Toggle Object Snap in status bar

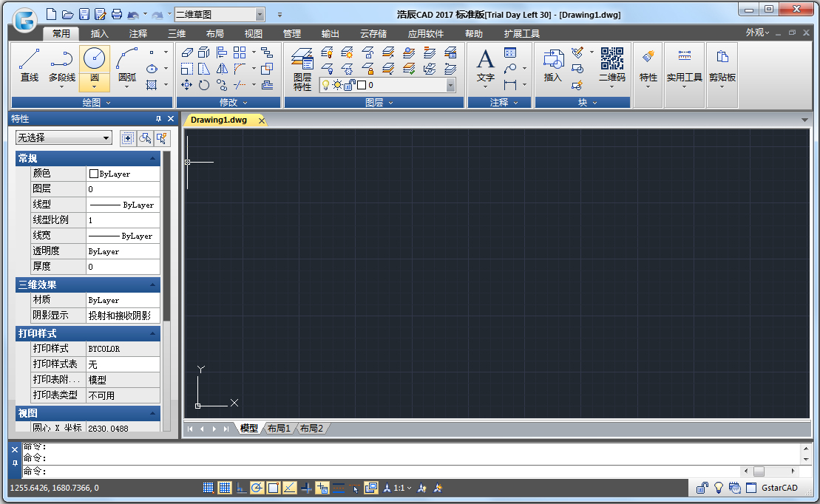[x=273, y=488]
